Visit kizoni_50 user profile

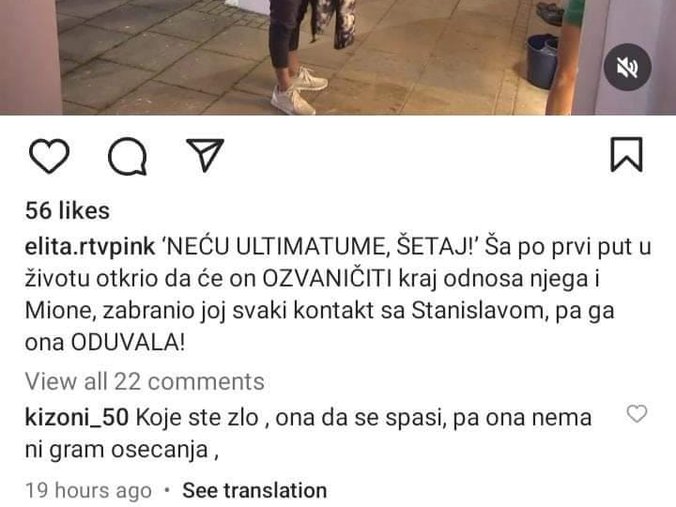click(x=77, y=418)
